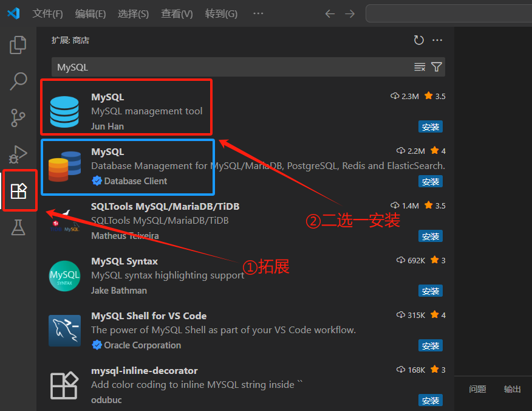Image resolution: width=532 pixels, height=411 pixels.
Task: Open 'SQLTools MySQL/MariaDB/TiDB' extension title
Action: click(x=165, y=207)
